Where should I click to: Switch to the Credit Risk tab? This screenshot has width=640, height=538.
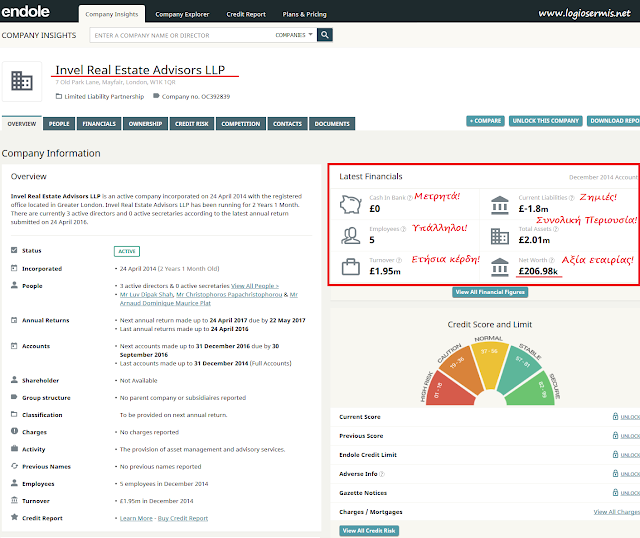coord(192,124)
